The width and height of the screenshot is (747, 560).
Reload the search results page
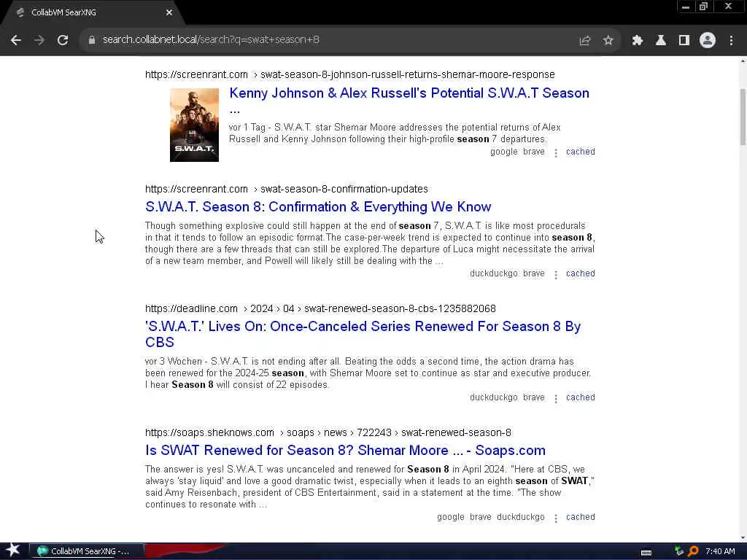(63, 40)
